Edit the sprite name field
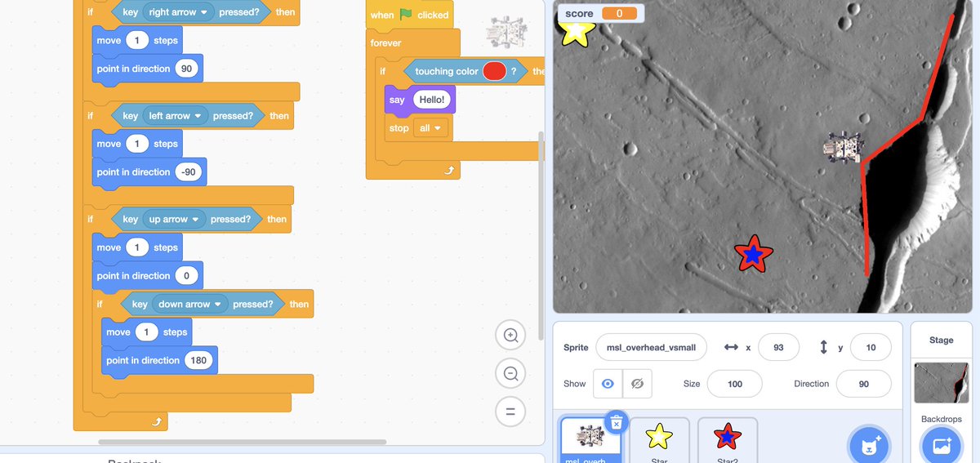 [x=651, y=347]
